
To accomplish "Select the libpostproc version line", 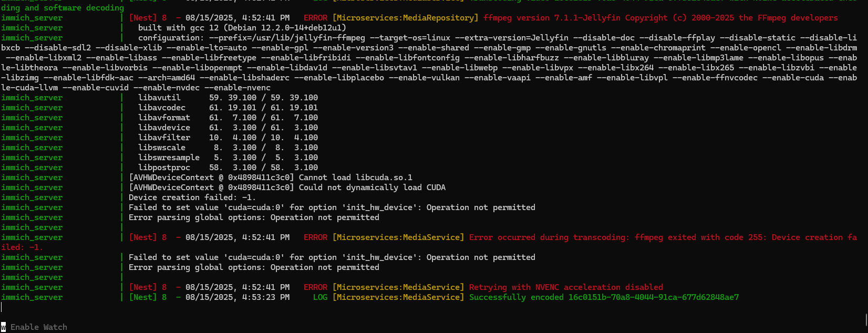I will (228, 168).
